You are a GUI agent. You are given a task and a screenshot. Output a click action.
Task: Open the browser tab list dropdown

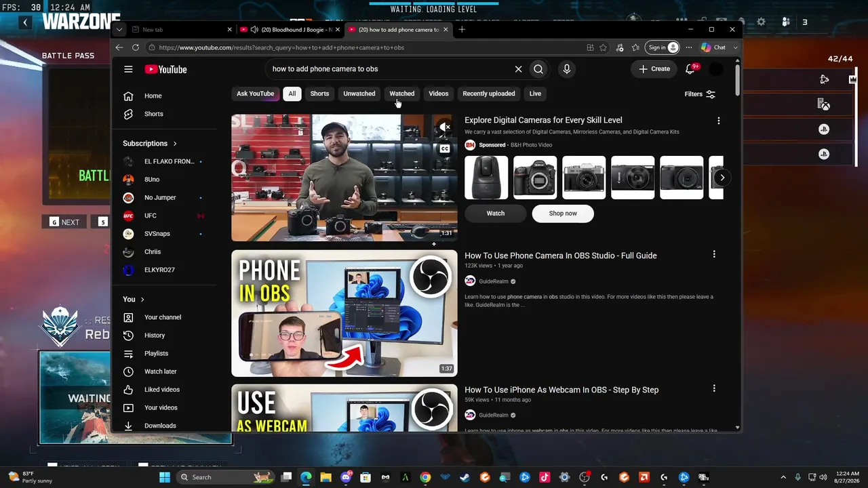(119, 29)
